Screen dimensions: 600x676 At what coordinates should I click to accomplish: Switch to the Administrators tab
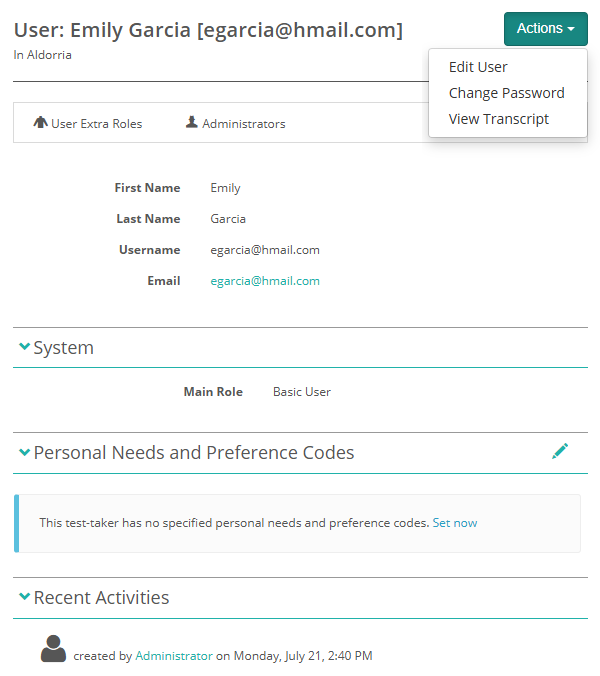tap(243, 124)
